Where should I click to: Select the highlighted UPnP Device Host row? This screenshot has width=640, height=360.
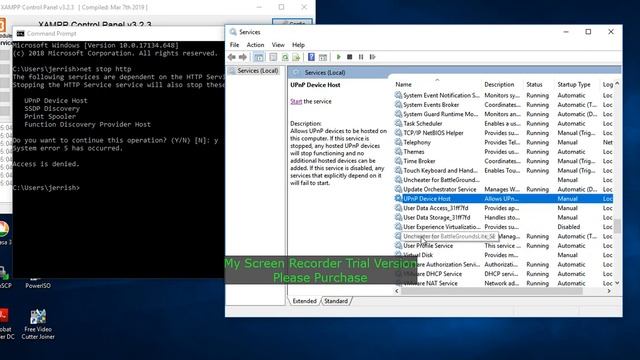503,199
